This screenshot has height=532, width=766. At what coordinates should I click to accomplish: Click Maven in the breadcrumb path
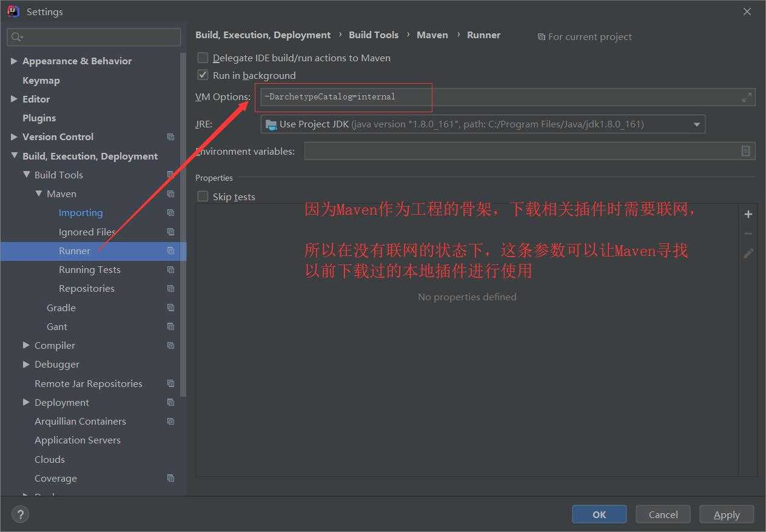click(432, 35)
